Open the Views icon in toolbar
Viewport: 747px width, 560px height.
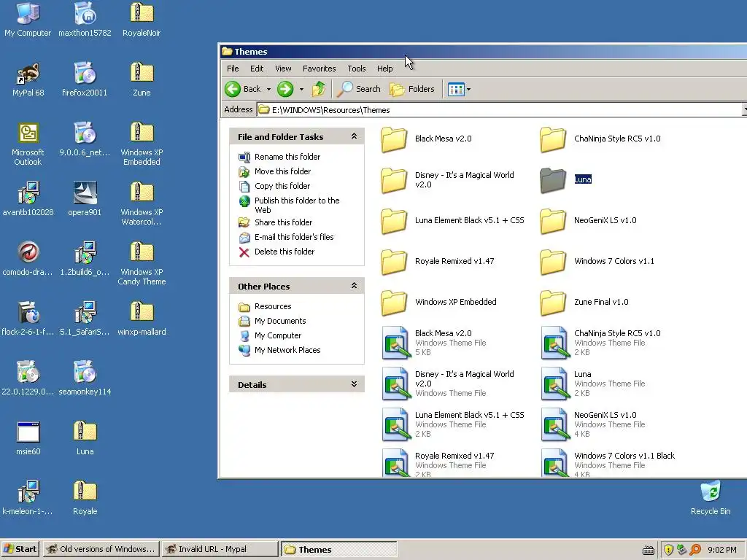pyautogui.click(x=456, y=89)
